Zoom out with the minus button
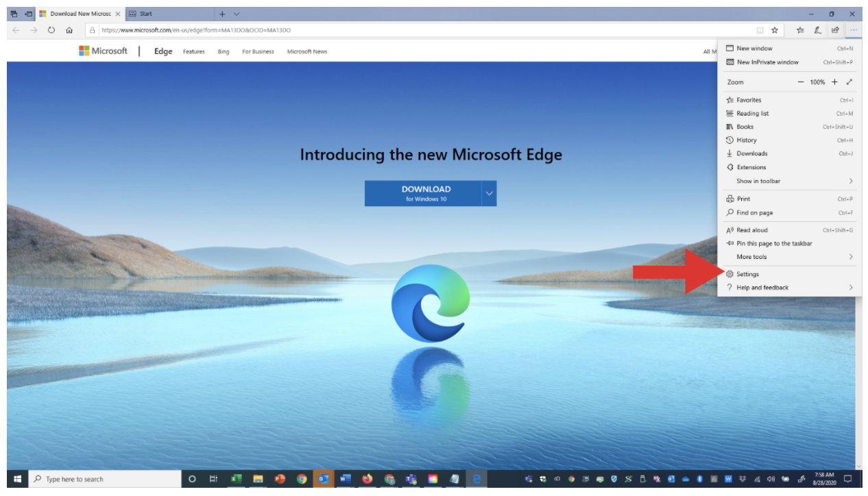This screenshot has width=868, height=496. [x=800, y=82]
